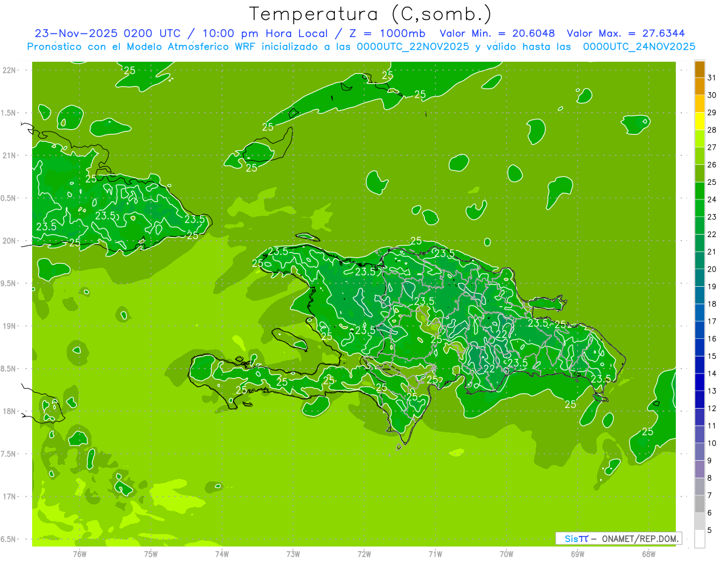
Task: Click "Valor Min. = 20.6048"
Action: coord(496,33)
